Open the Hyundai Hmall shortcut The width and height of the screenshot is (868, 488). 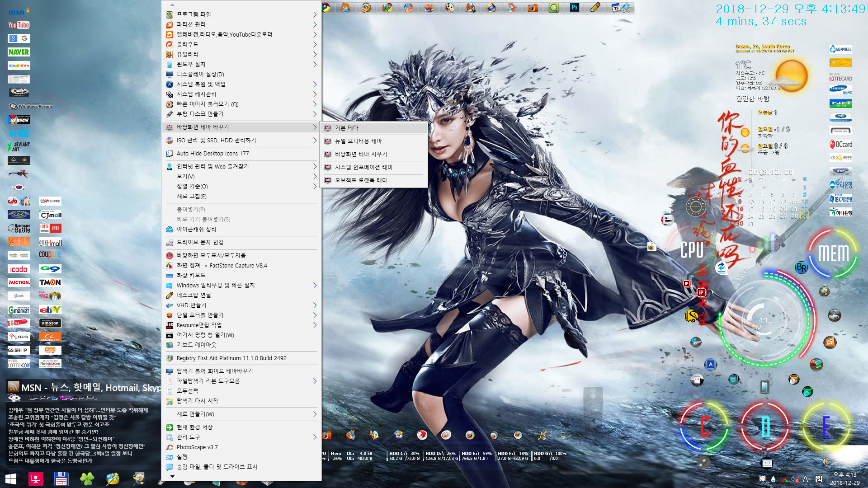(50, 242)
